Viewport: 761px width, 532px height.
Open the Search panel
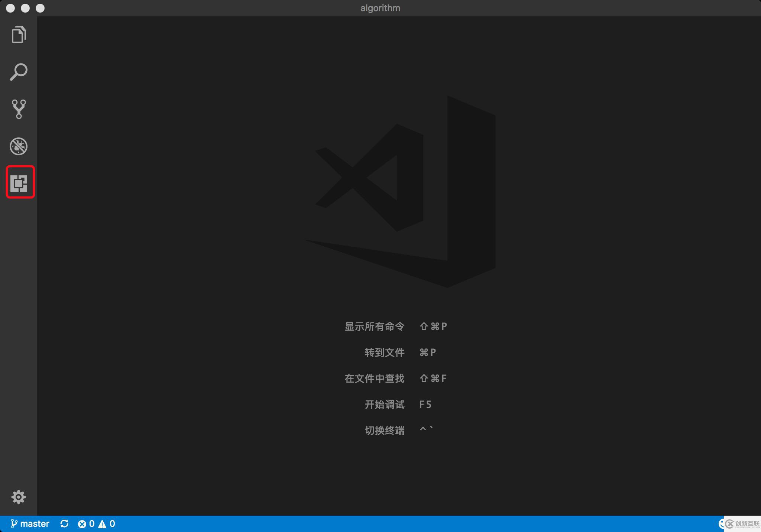coord(19,72)
